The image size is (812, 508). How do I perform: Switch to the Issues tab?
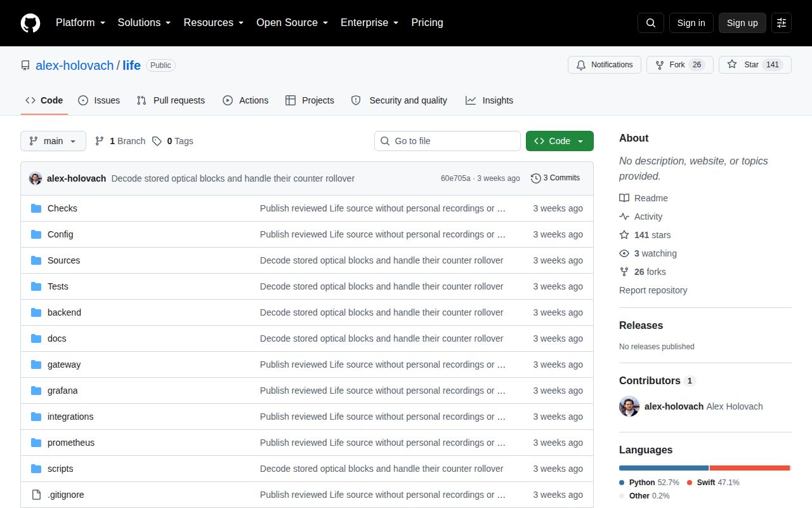tap(99, 100)
